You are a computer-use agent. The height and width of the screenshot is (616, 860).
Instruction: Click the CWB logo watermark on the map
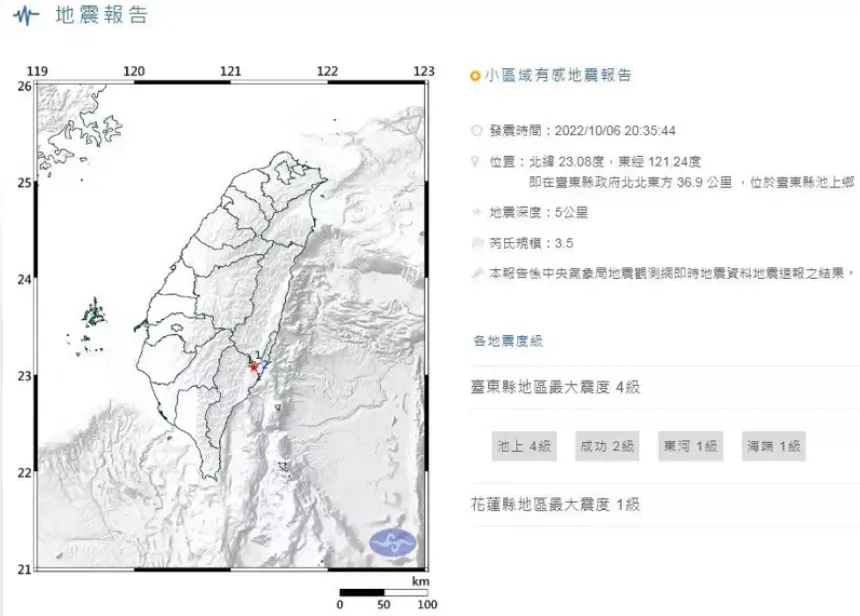393,543
